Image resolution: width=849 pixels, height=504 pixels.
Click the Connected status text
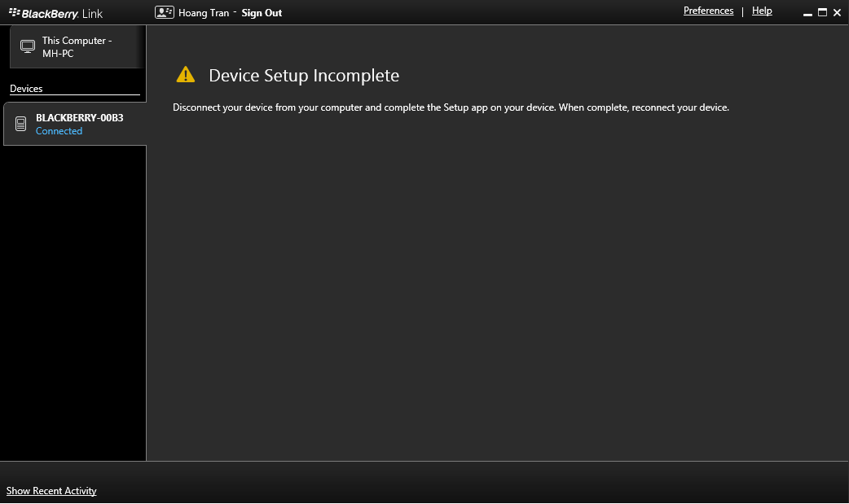click(59, 131)
